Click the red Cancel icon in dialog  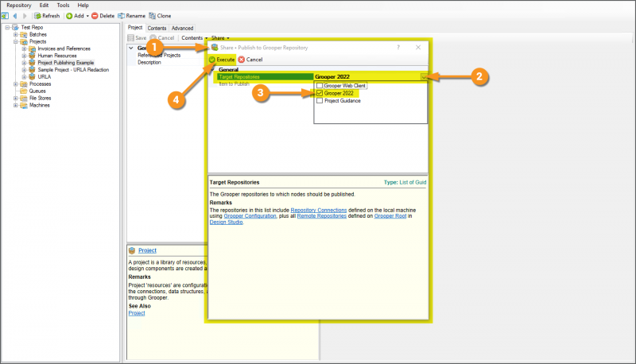tap(242, 60)
